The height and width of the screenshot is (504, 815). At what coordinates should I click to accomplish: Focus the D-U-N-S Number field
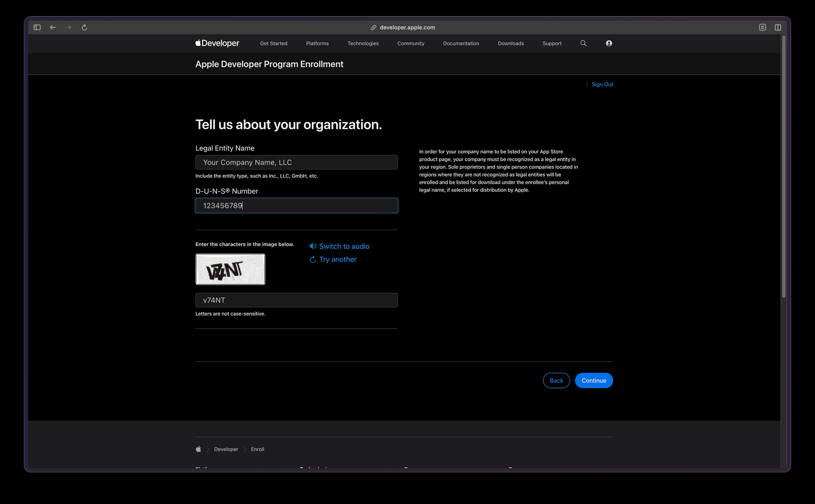(296, 206)
